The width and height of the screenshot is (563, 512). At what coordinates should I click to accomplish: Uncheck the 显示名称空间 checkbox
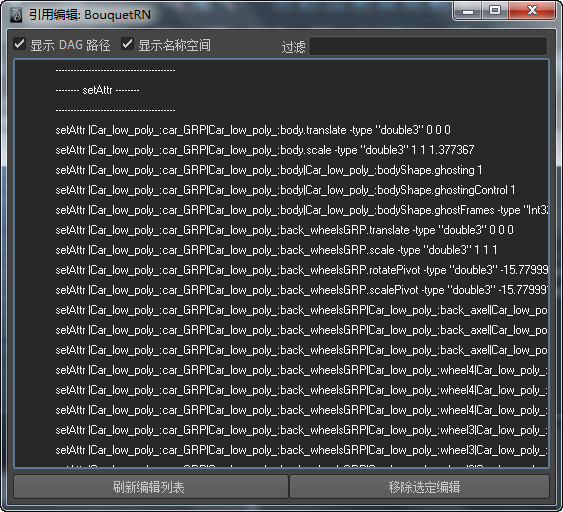tap(128, 44)
